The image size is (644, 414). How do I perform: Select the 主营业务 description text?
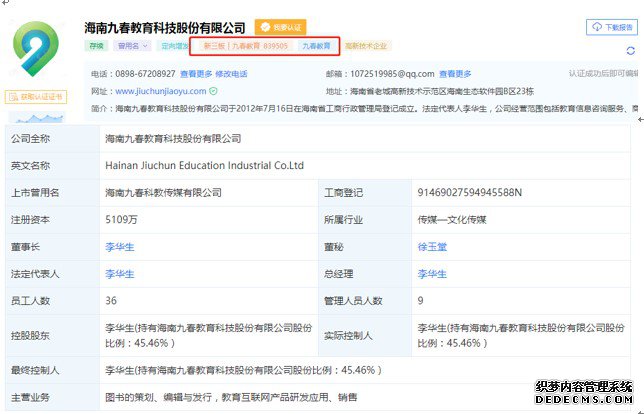click(231, 398)
